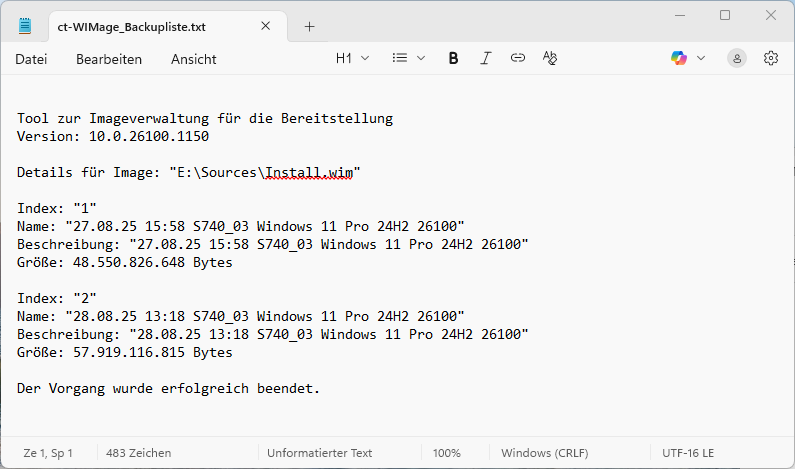795x469 pixels.
Task: Expand the H1 heading dropdown
Action: [x=352, y=59]
